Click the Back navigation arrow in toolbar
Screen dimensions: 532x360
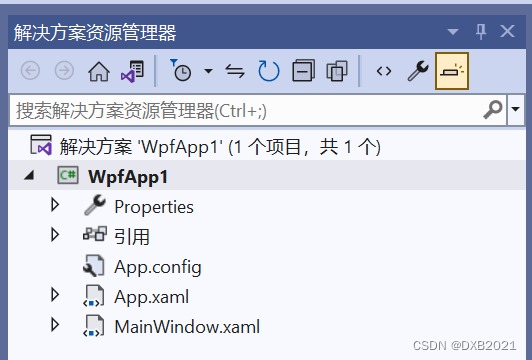[x=31, y=71]
